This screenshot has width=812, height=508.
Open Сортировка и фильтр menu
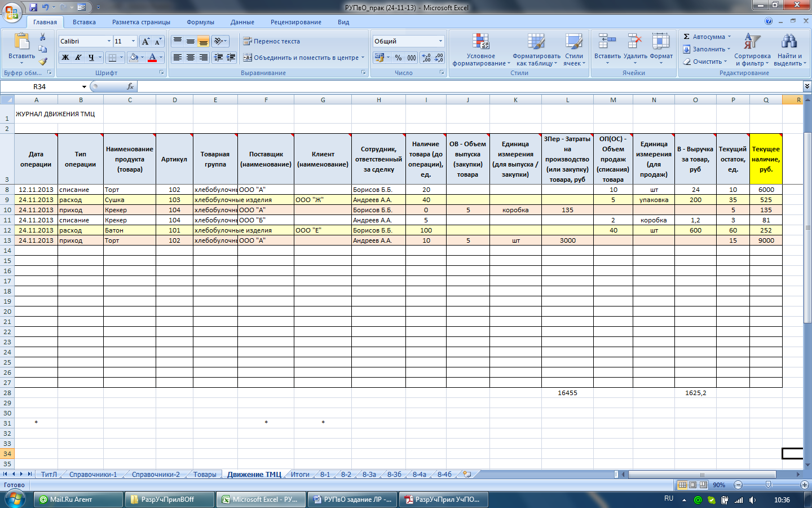click(x=752, y=50)
